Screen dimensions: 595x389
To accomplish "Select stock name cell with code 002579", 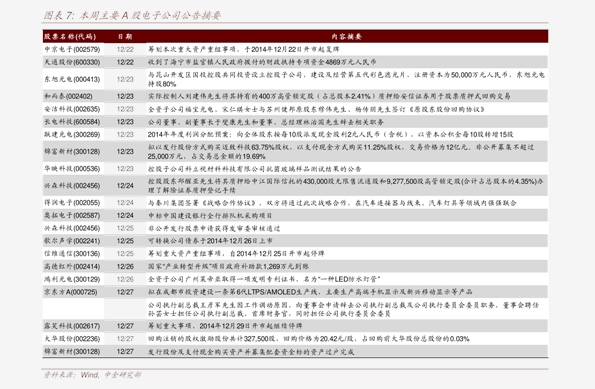I will tap(72, 49).
